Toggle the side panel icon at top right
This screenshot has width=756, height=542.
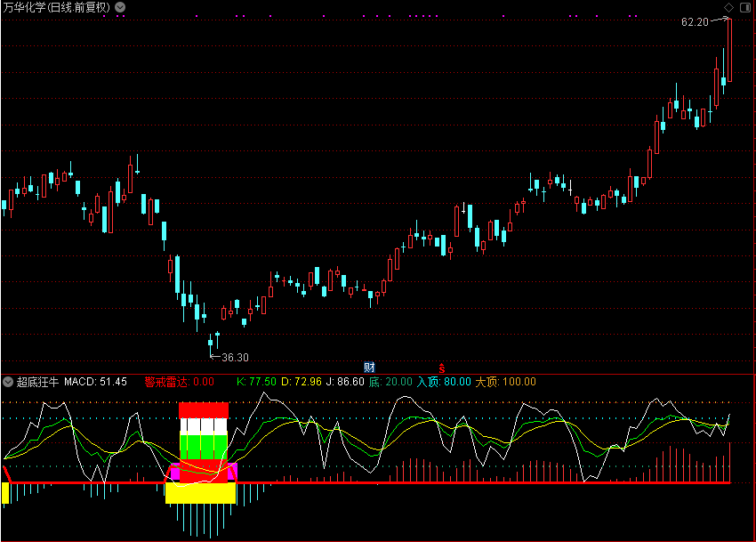point(745,7)
